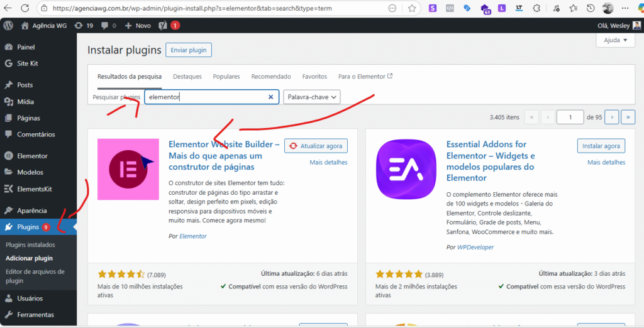Viewport: 644px width, 328px height.
Task: Open the favorites list icon
Action: (574, 8)
